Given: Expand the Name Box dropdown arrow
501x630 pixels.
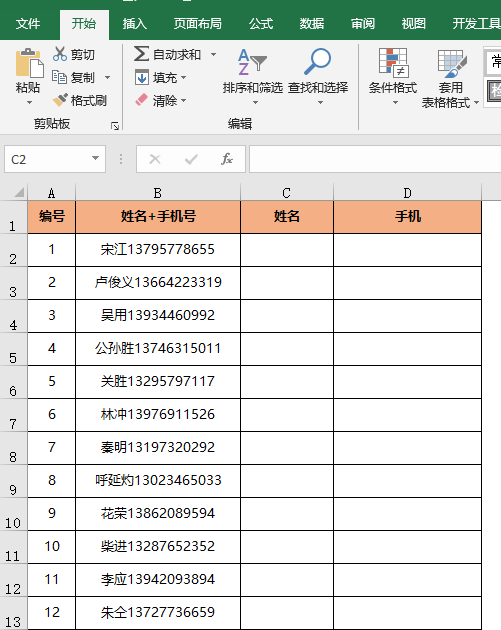Looking at the screenshot, I should pos(95,158).
